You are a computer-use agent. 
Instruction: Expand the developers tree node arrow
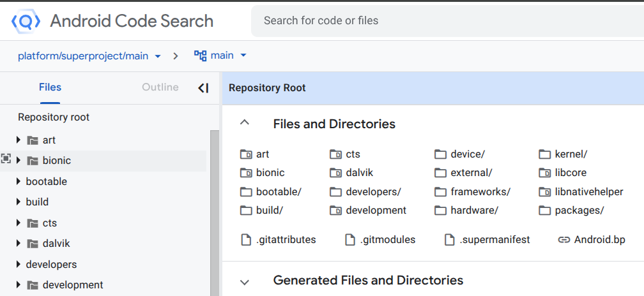click(x=18, y=265)
